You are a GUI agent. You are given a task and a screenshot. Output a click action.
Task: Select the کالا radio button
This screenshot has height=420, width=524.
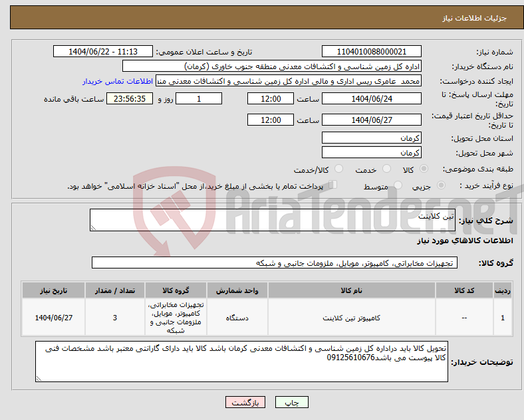coord(424,169)
